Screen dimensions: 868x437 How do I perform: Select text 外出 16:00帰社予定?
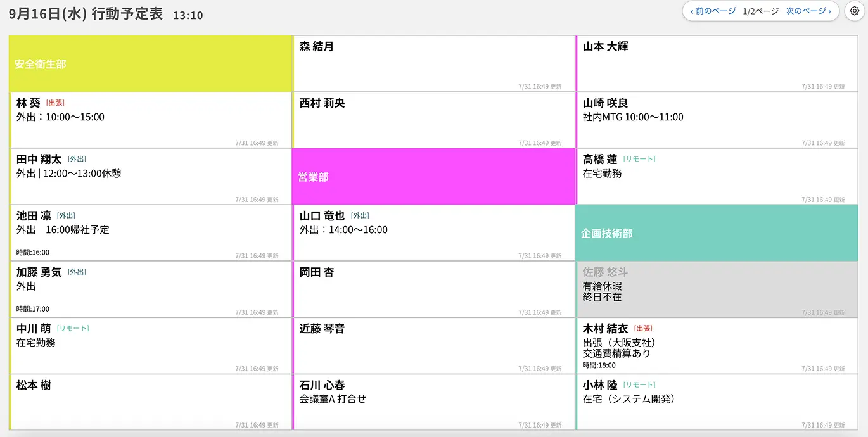[63, 229]
